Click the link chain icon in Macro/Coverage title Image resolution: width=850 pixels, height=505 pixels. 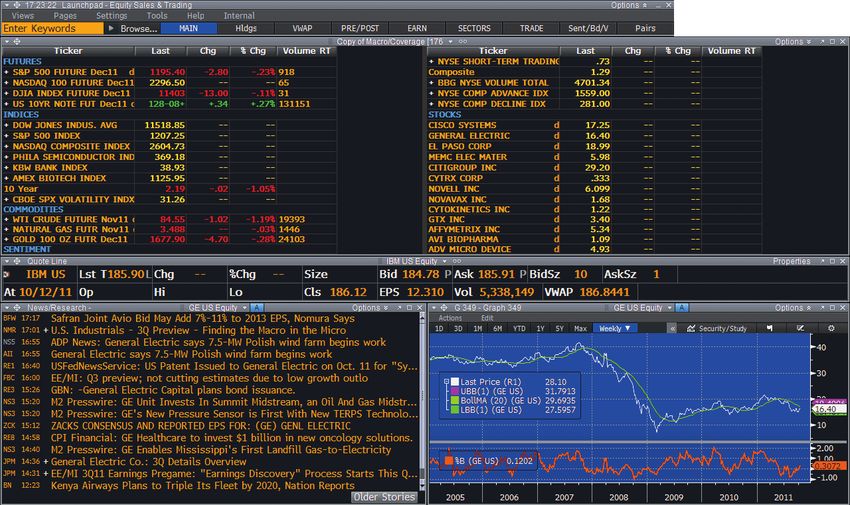pos(463,42)
